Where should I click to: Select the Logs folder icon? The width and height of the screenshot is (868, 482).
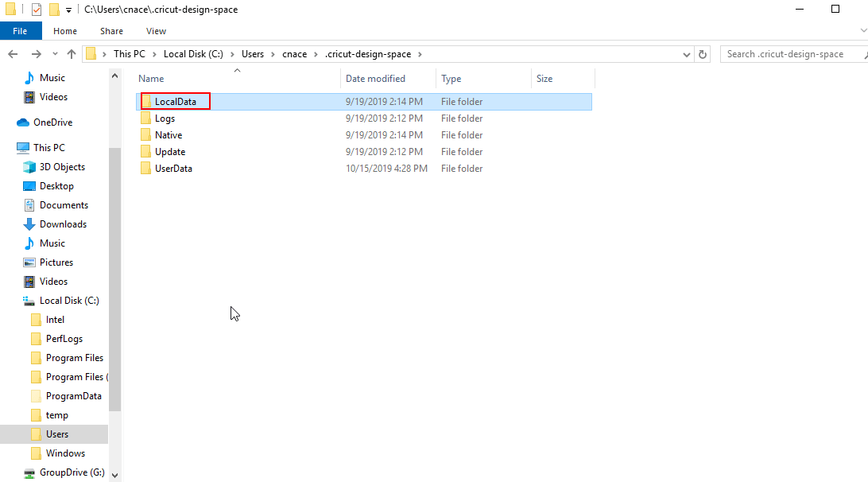(x=145, y=118)
